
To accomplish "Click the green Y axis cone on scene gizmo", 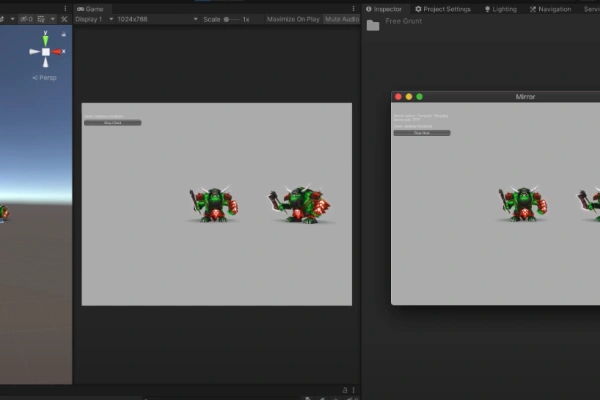I will (x=45, y=38).
